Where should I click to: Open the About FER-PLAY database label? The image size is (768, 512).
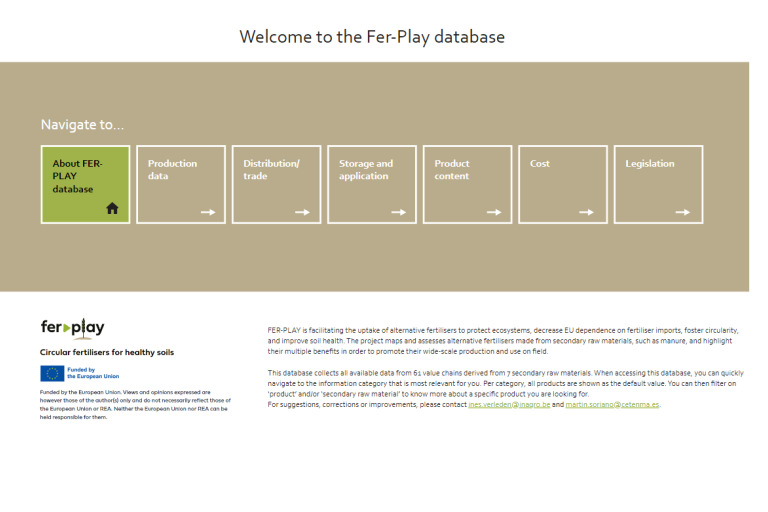click(x=77, y=176)
